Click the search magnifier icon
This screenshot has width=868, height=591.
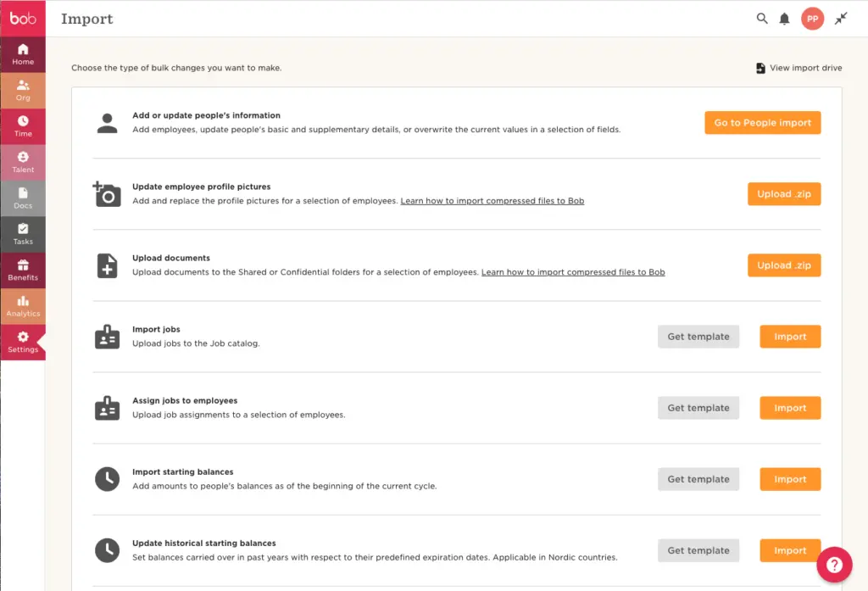coord(762,19)
